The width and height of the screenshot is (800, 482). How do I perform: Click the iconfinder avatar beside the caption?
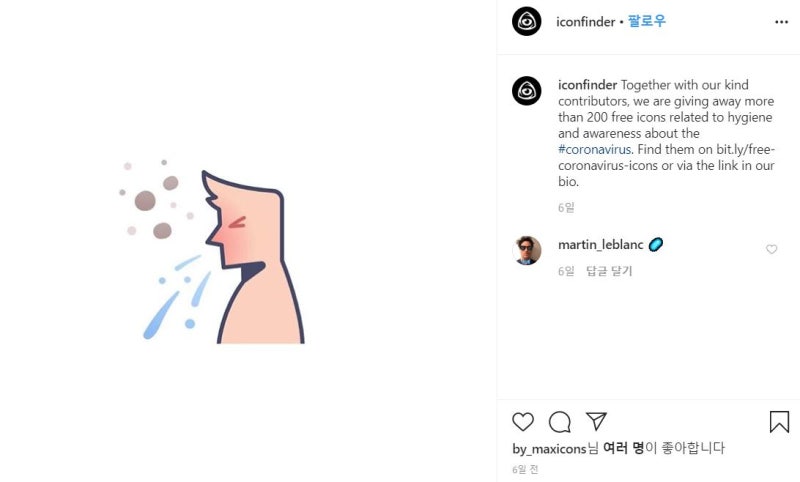pyautogui.click(x=527, y=91)
